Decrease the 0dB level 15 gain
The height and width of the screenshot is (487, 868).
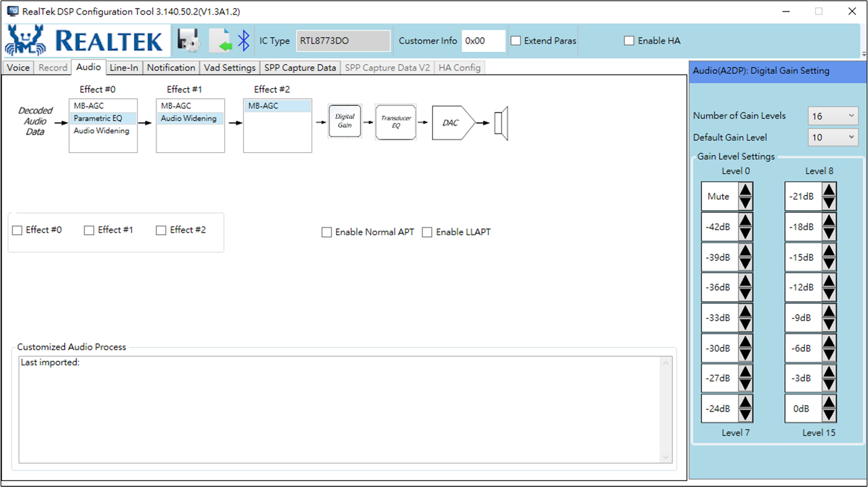point(829,415)
